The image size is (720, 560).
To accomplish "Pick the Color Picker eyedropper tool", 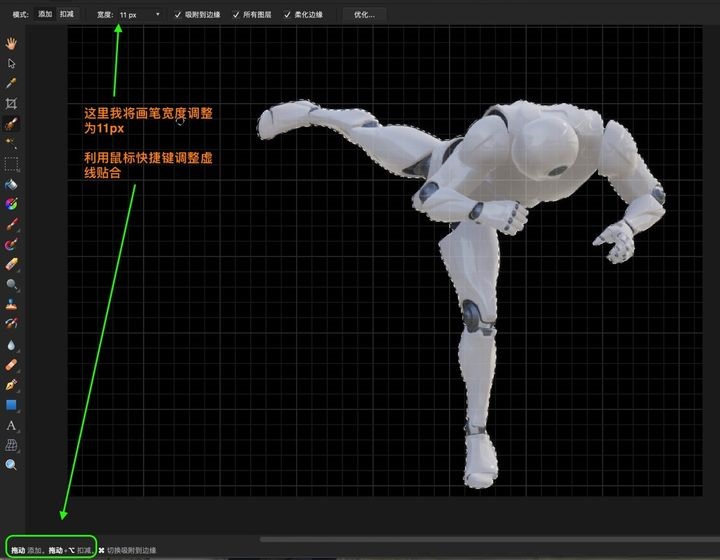I will click(x=12, y=83).
